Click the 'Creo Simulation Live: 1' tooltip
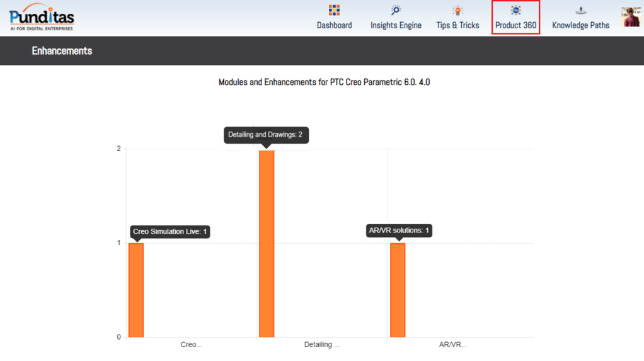This screenshot has height=361, width=644. click(170, 232)
